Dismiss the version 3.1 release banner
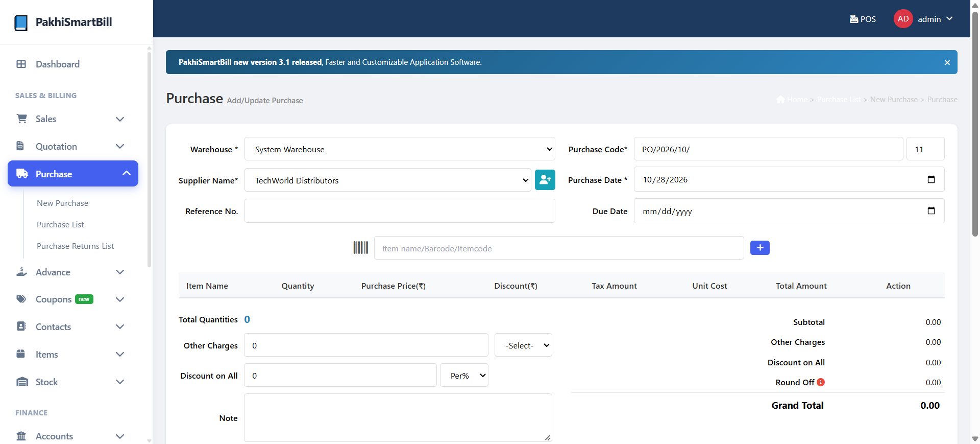This screenshot has height=444, width=980. [947, 62]
